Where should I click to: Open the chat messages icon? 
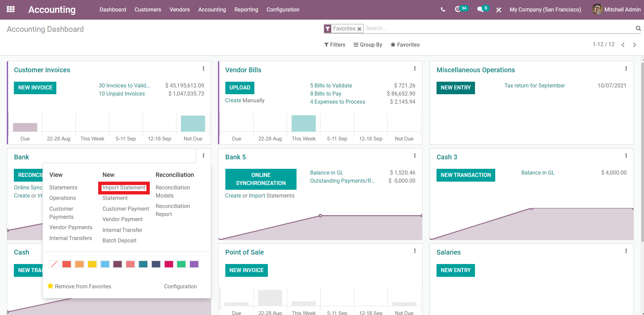tap(480, 9)
